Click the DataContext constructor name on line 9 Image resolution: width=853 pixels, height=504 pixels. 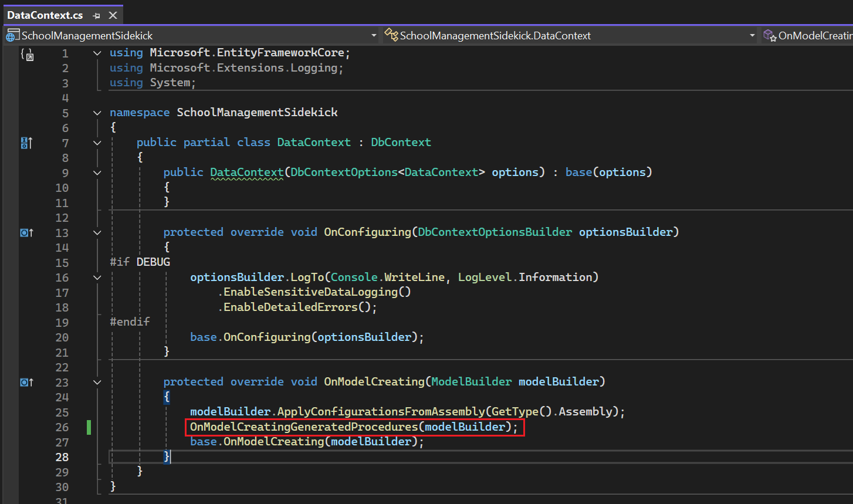[x=246, y=172]
